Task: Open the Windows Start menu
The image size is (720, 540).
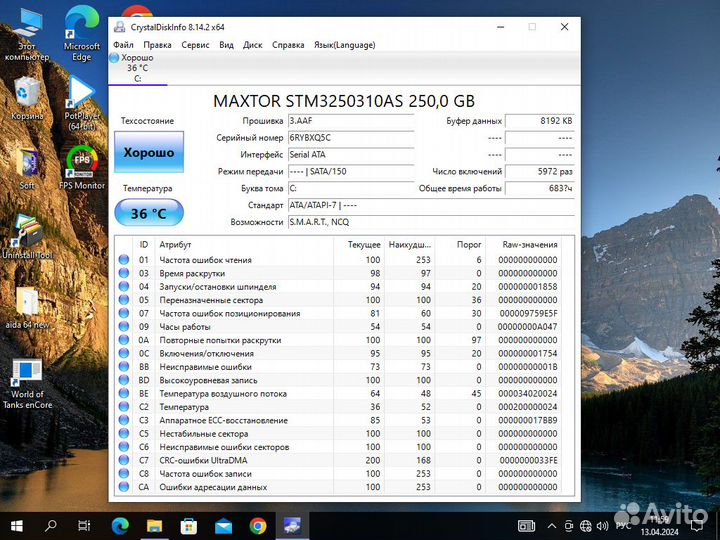Action: [17, 526]
